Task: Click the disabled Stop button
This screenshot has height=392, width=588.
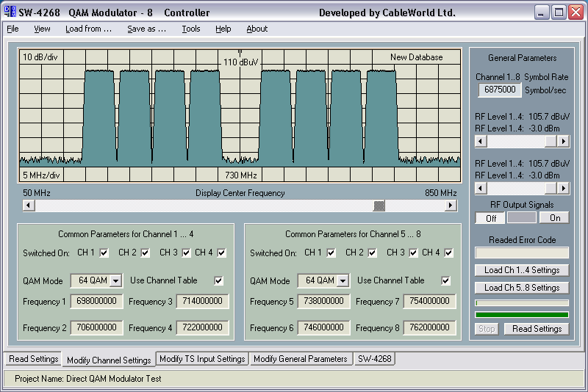Action: coord(487,329)
